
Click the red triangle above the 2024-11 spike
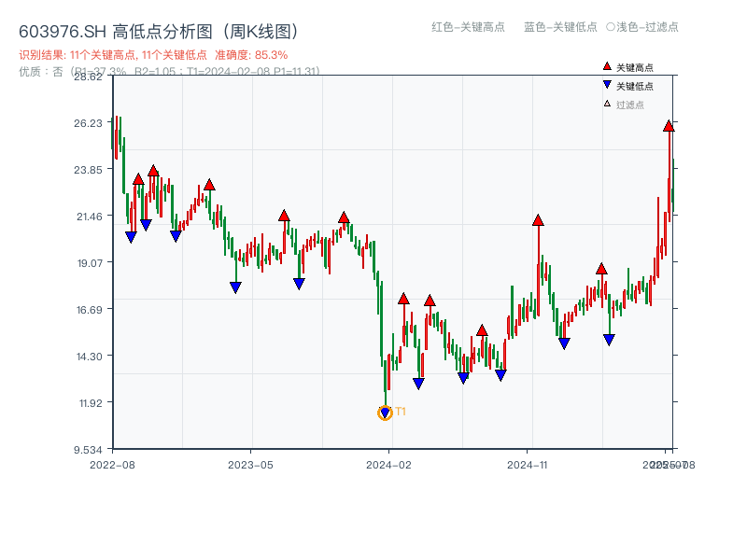click(538, 220)
